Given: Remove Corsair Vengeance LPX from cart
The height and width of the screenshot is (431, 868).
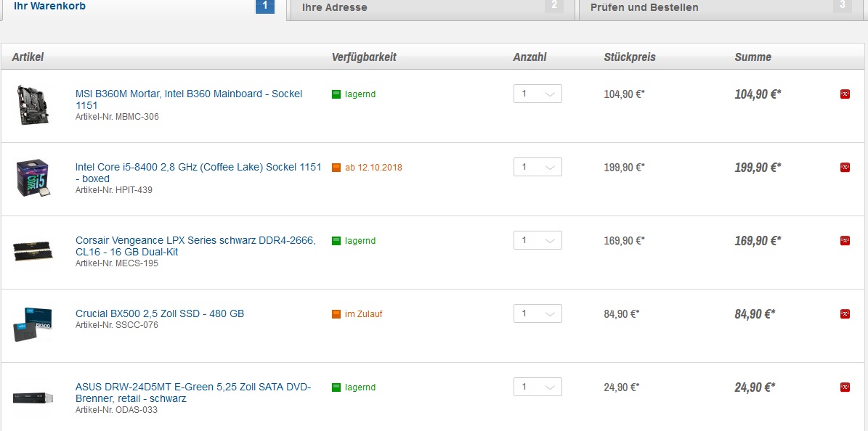Looking at the screenshot, I should coord(845,241).
